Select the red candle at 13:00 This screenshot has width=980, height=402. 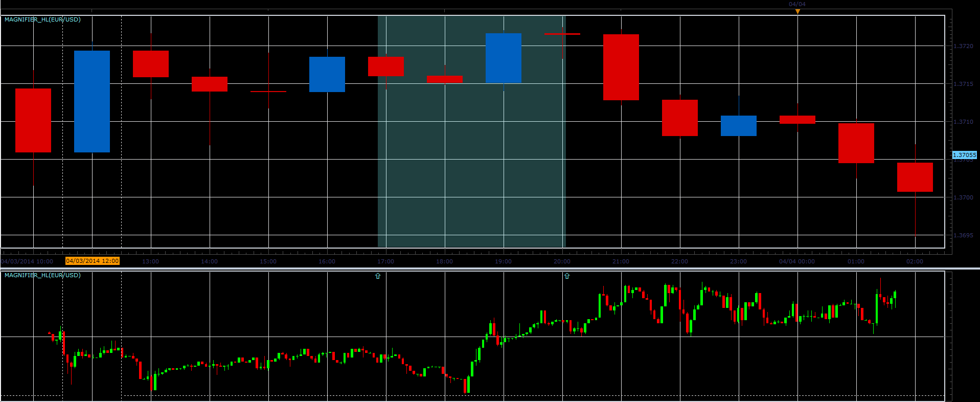point(151,64)
